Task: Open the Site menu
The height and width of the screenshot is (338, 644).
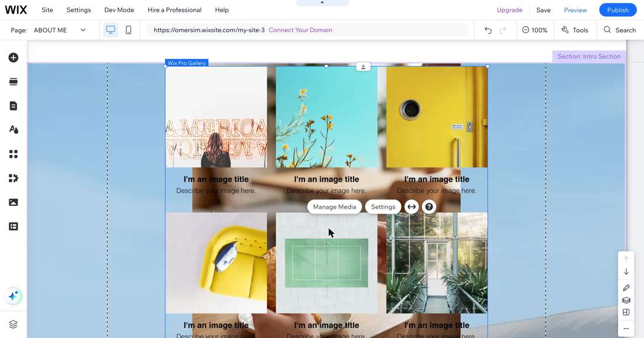Action: click(x=47, y=10)
